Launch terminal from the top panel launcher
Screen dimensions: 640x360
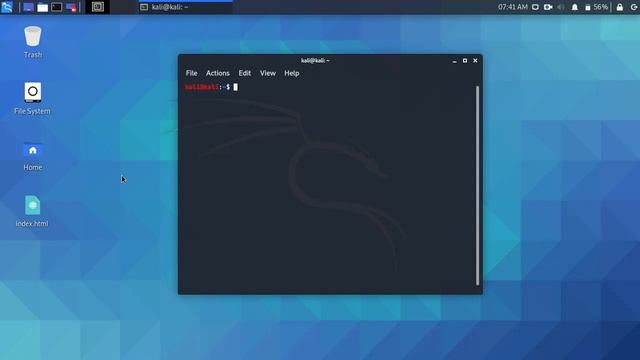click(x=57, y=7)
